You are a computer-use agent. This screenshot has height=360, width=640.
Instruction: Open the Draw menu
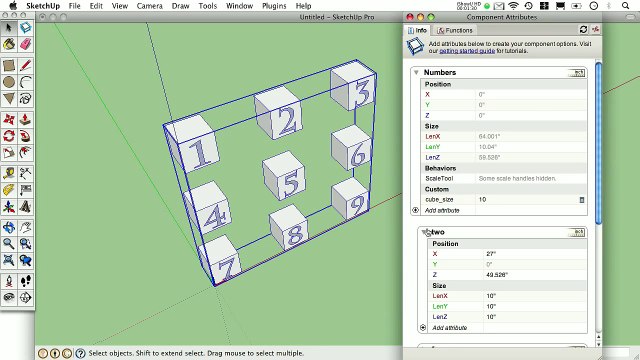(180, 6)
